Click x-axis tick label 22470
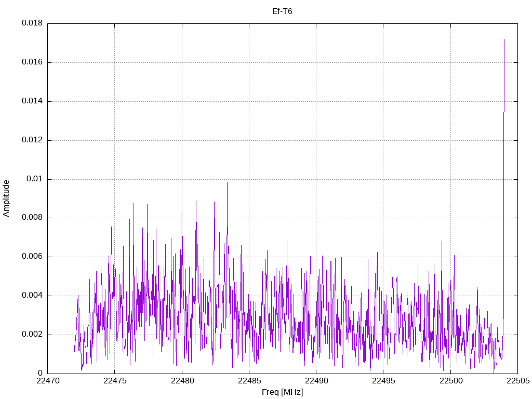 [x=47, y=381]
